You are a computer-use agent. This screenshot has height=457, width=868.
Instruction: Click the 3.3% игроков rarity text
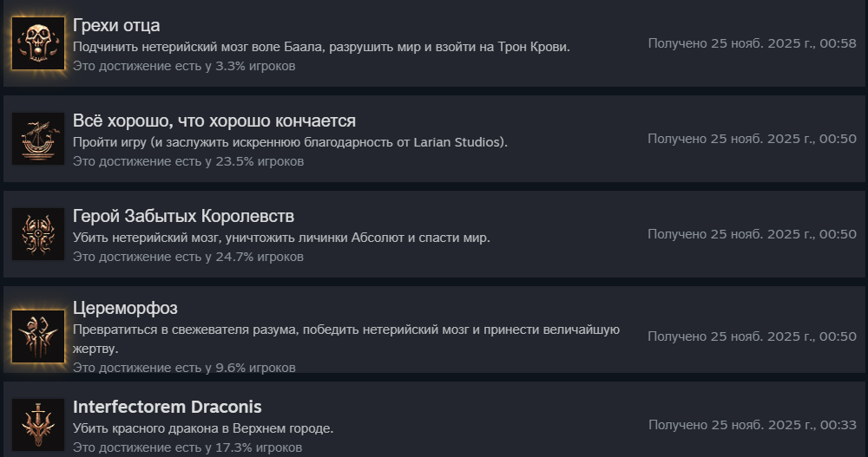[x=183, y=66]
